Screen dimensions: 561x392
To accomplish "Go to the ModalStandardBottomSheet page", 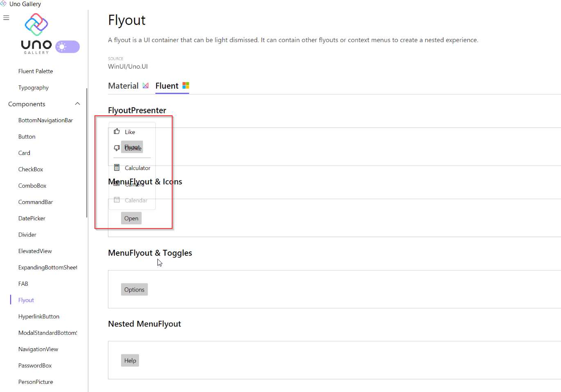I will 48,333.
